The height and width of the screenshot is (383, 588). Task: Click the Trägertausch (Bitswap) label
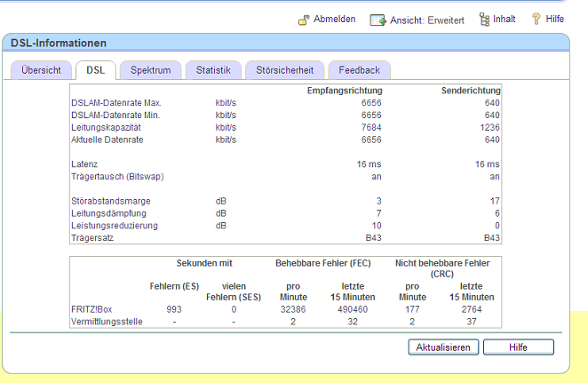point(117,177)
